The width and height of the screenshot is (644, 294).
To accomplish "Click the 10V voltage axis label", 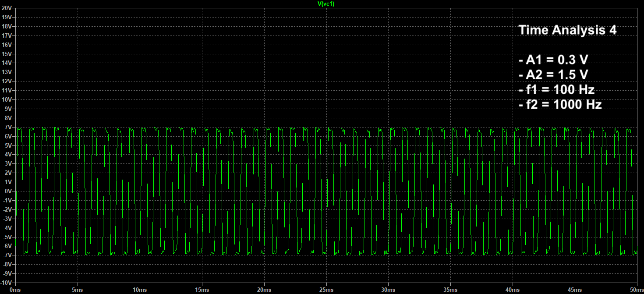I will 7,99.
